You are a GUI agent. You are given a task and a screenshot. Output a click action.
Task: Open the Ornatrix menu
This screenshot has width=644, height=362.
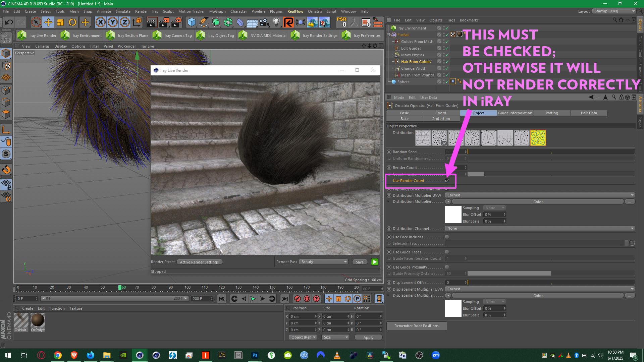pyautogui.click(x=315, y=11)
